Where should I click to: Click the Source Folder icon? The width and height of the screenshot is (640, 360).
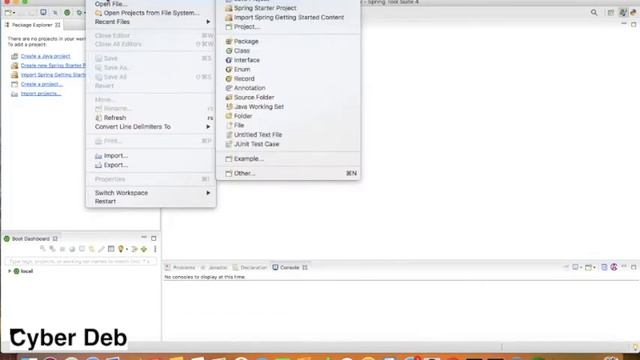click(x=229, y=97)
